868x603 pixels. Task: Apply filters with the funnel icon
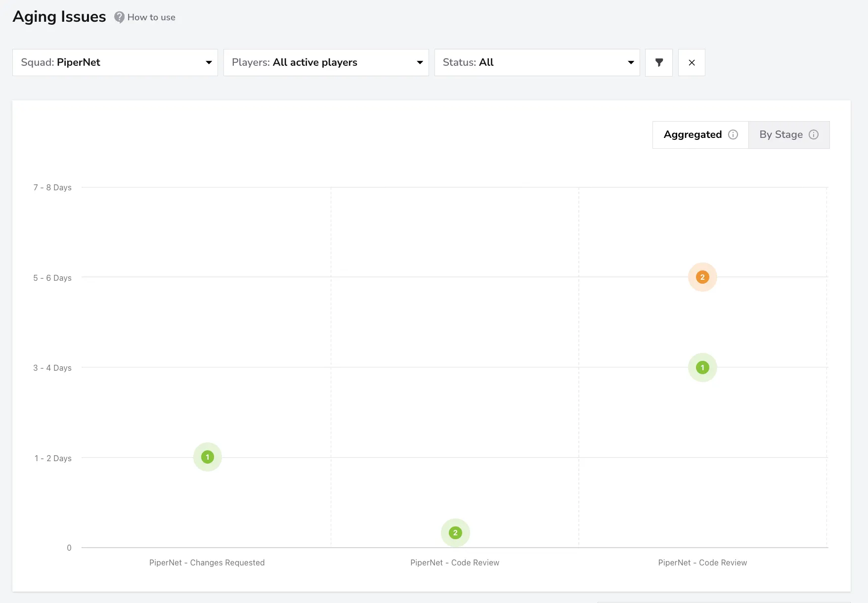click(x=659, y=62)
